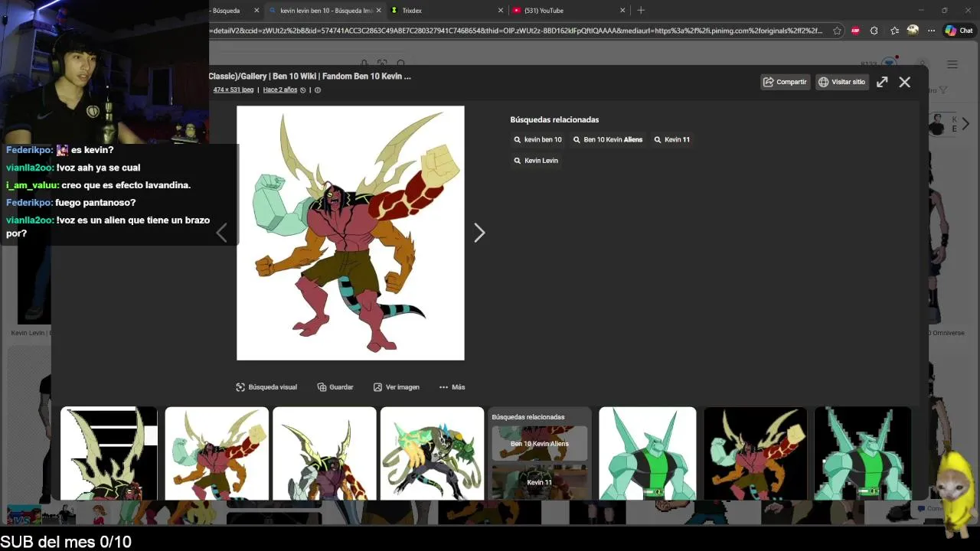Viewport: 980px width, 551px height.
Task: Click the main Kevin 11 mutant image
Action: coord(351,233)
